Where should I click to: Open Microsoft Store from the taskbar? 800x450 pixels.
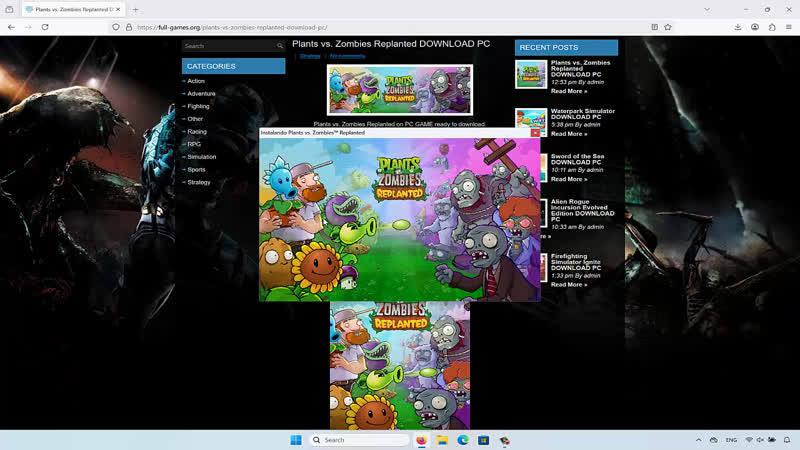pos(484,440)
